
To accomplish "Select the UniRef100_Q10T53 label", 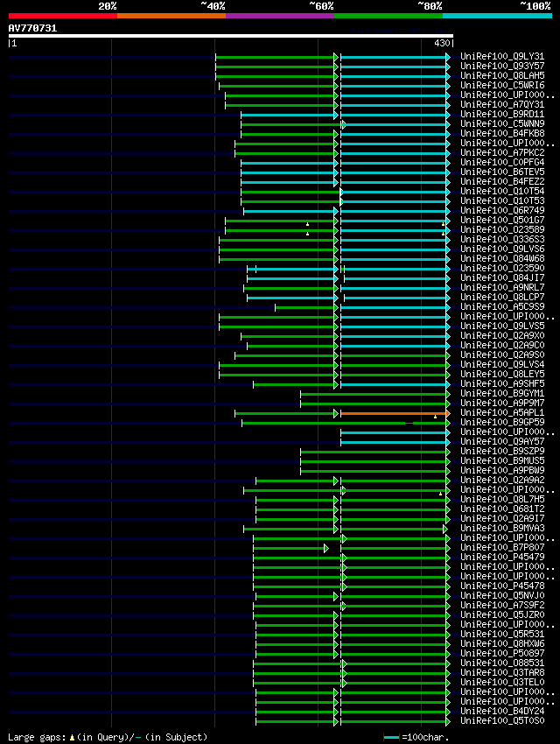I will (502, 200).
